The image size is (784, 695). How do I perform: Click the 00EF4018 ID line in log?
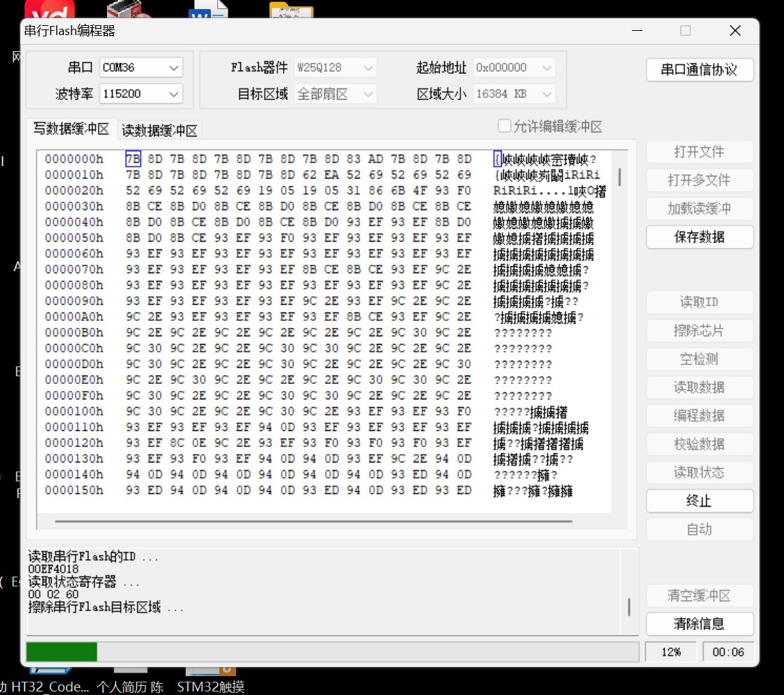coord(53,569)
